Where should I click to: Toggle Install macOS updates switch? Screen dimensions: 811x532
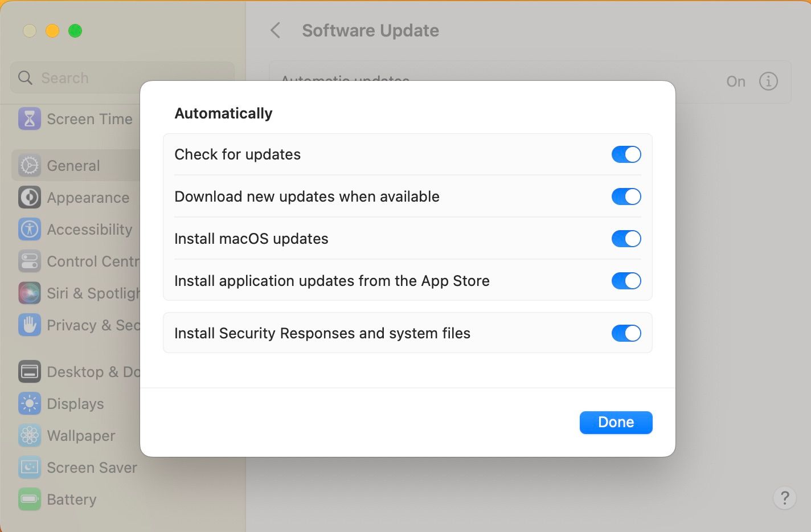point(626,239)
